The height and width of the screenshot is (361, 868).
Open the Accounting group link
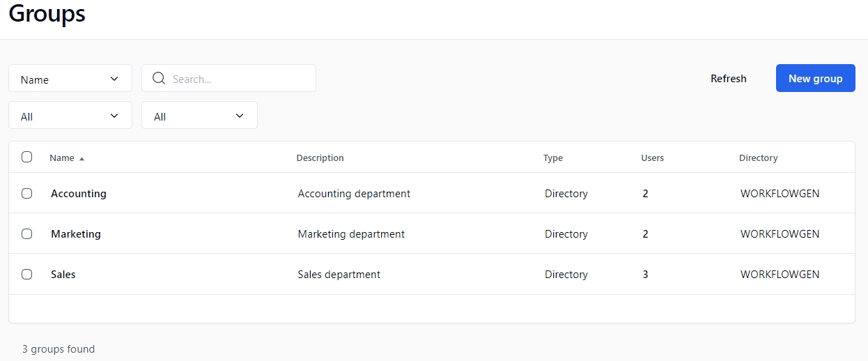click(79, 194)
